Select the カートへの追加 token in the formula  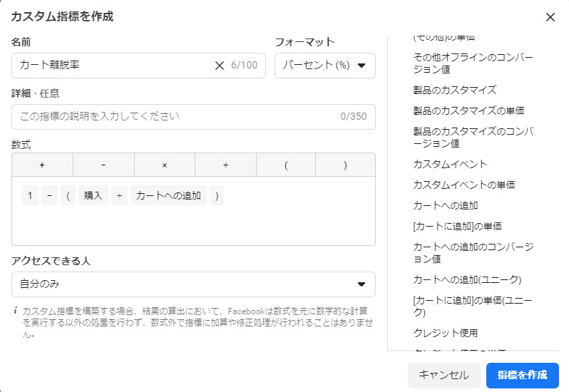pyautogui.click(x=168, y=195)
